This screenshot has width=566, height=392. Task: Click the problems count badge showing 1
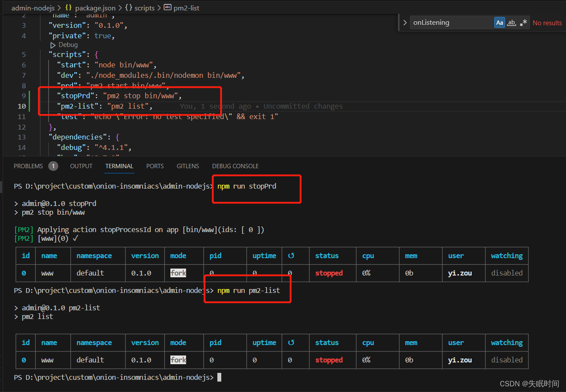click(x=53, y=166)
